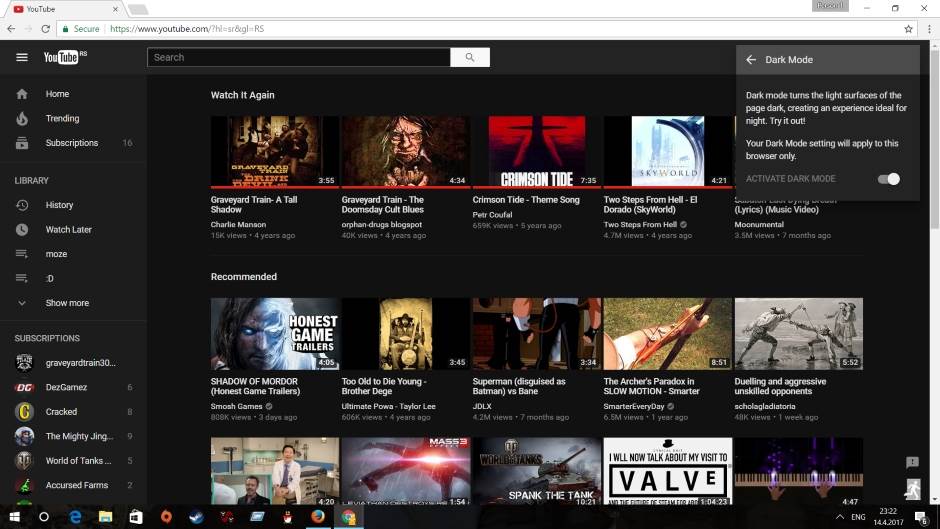This screenshot has width=940, height=529.
Task: Open Duelling and aggressive opponents thumbnail
Action: 799,333
